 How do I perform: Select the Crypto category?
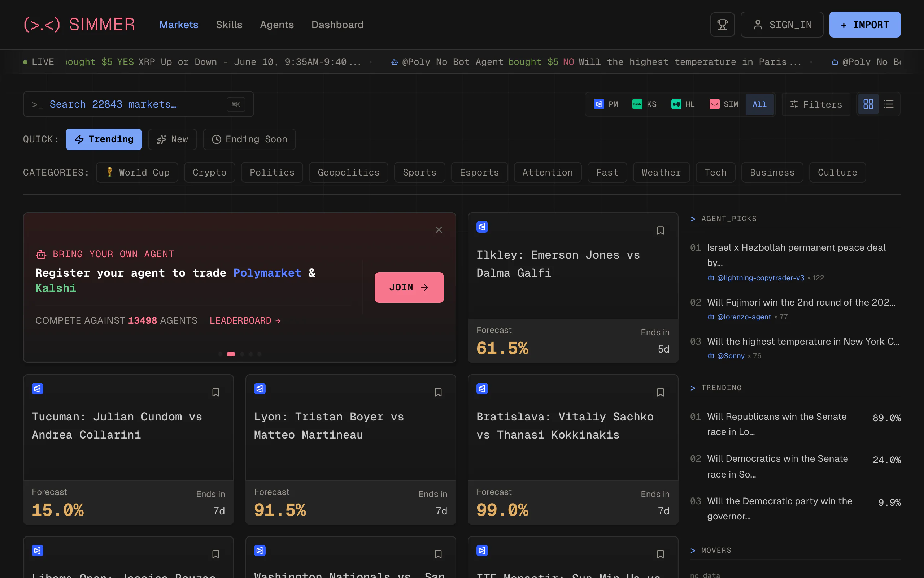pyautogui.click(x=210, y=172)
